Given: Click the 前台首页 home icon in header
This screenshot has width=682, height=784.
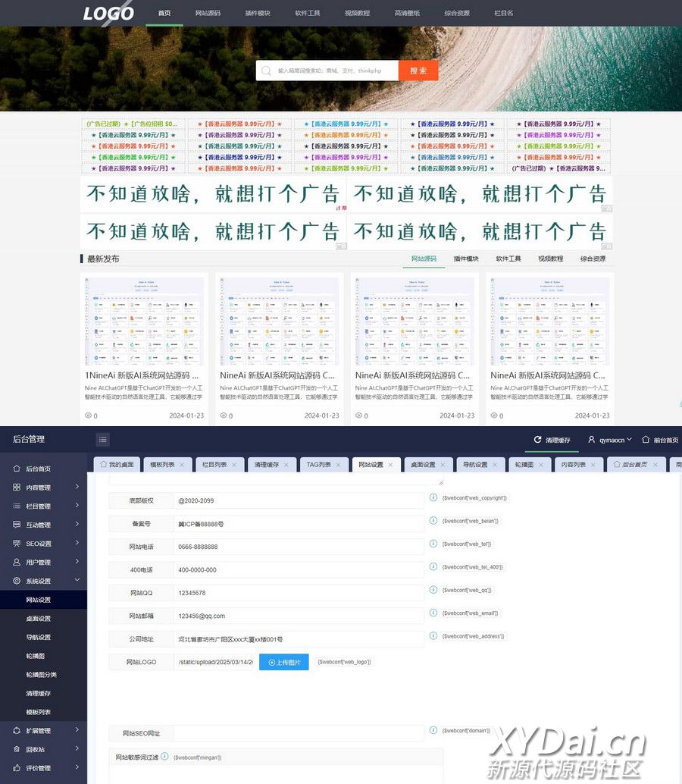Looking at the screenshot, I should pos(646,440).
